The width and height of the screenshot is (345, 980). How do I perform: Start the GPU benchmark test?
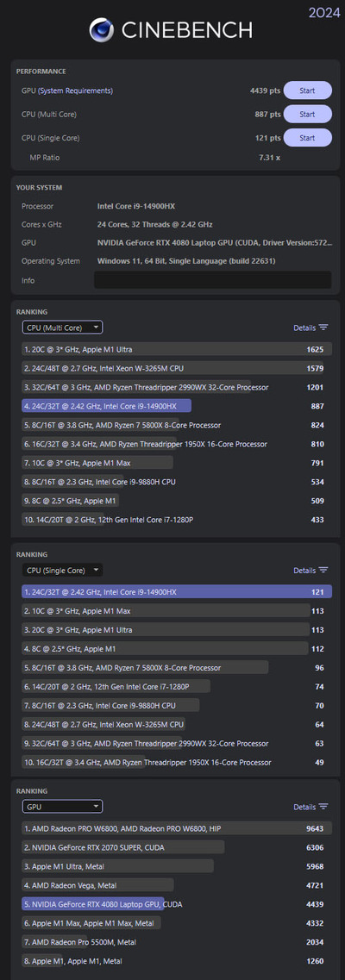[x=308, y=91]
